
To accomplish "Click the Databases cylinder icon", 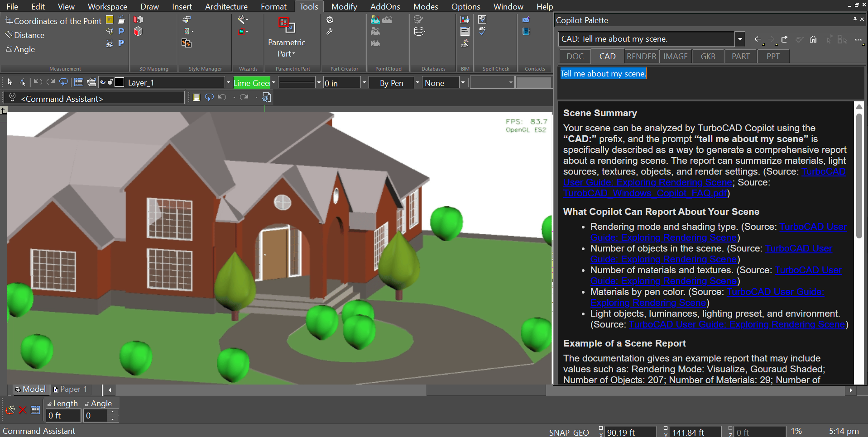I will (420, 31).
